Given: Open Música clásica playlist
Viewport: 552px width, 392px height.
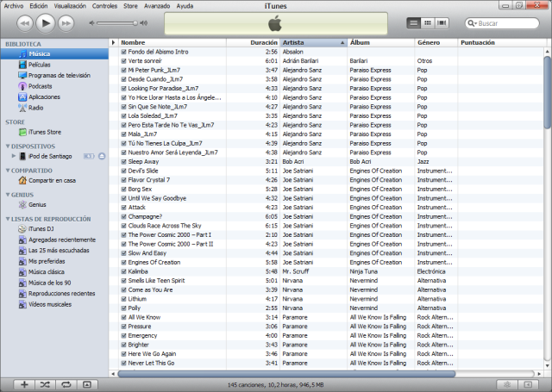Looking at the screenshot, I should (x=41, y=271).
